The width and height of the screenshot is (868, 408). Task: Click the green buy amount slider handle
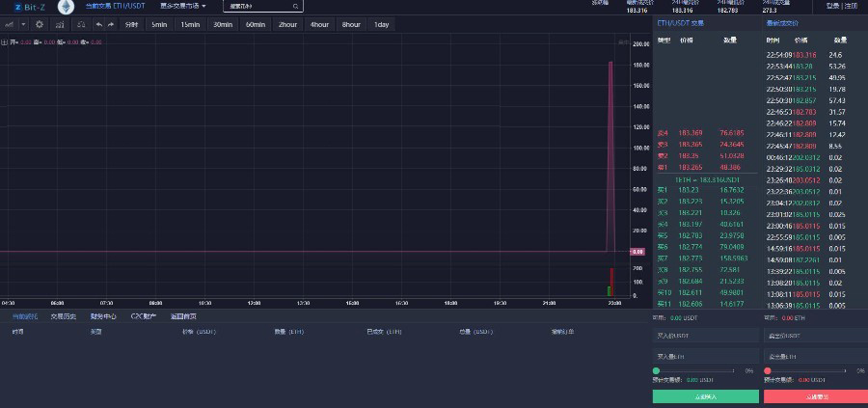point(657,370)
